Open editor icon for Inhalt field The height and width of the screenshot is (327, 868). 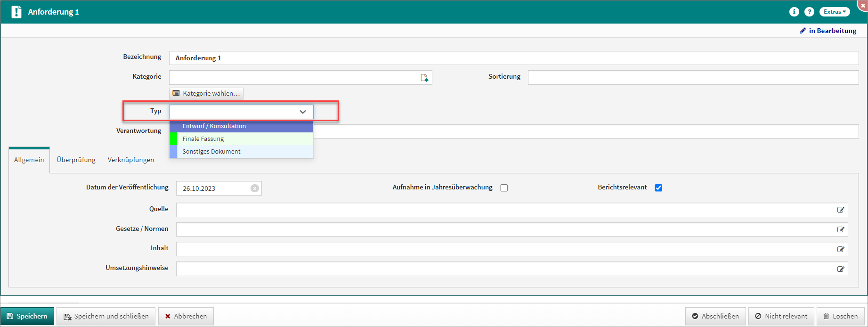point(841,250)
